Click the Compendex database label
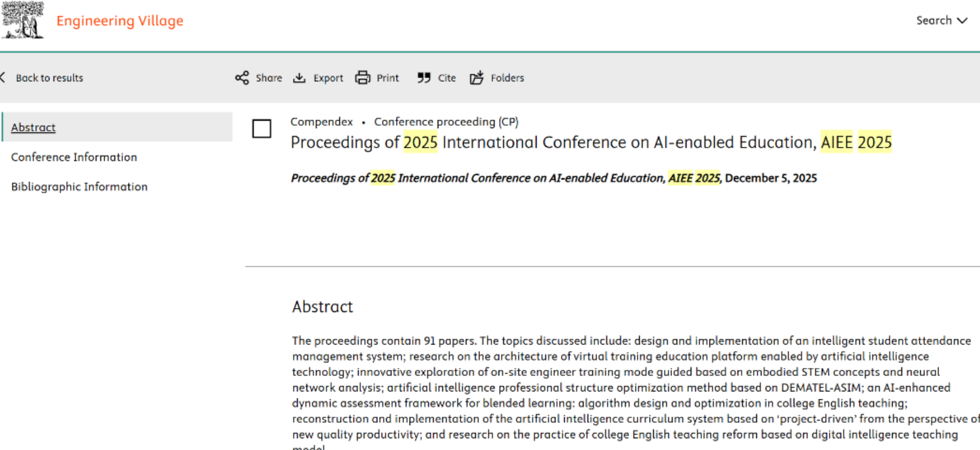The image size is (980, 450). 322,122
